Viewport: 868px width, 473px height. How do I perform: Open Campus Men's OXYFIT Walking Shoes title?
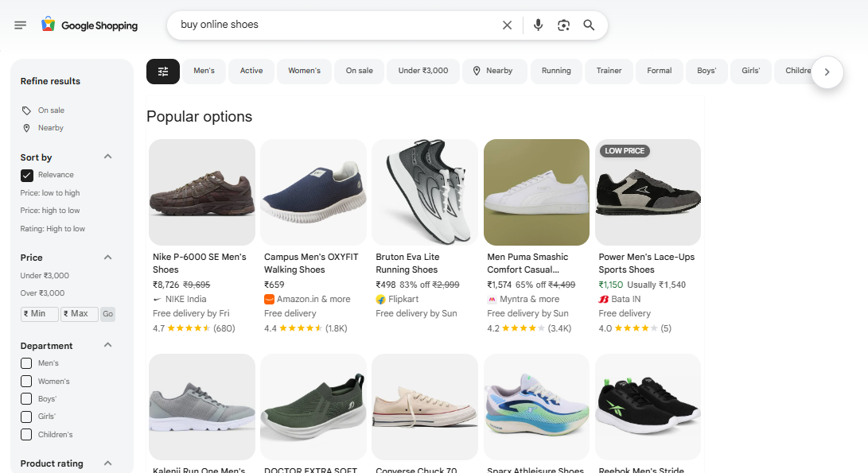(311, 263)
